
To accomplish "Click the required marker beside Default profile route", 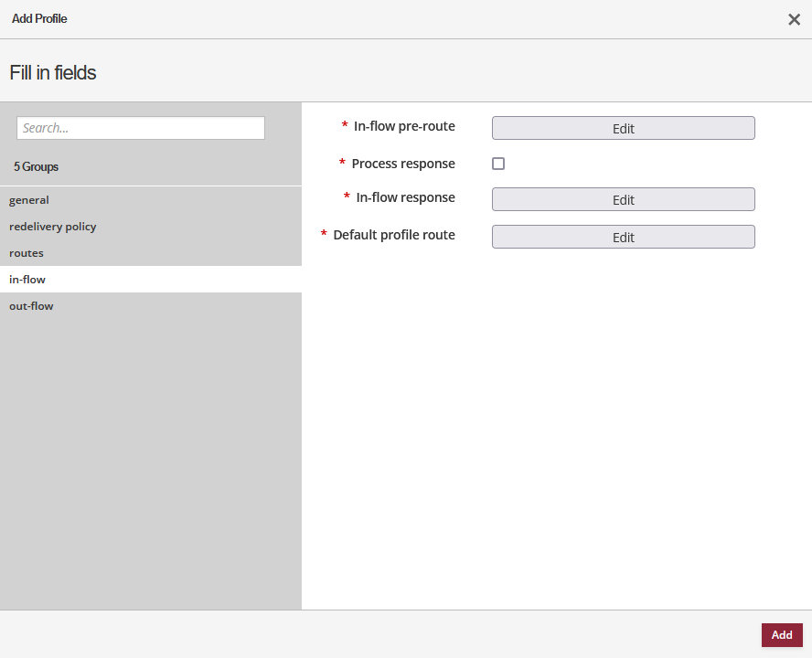I will (x=323, y=235).
